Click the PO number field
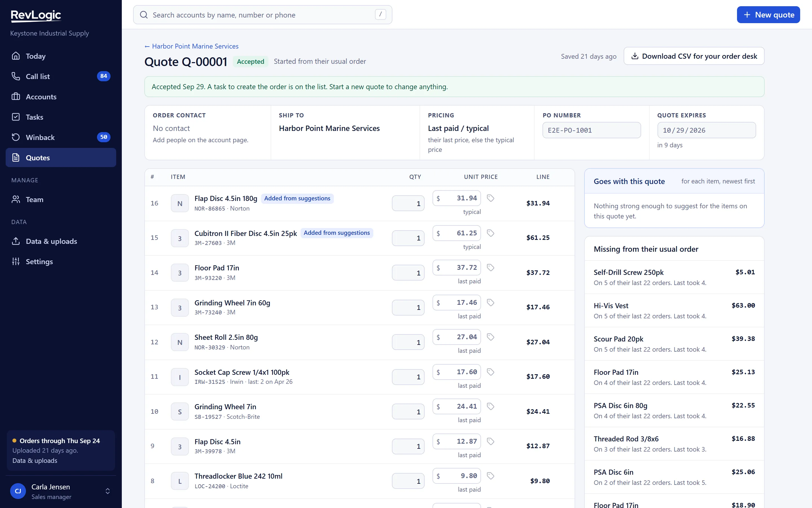The width and height of the screenshot is (812, 508). pos(592,130)
